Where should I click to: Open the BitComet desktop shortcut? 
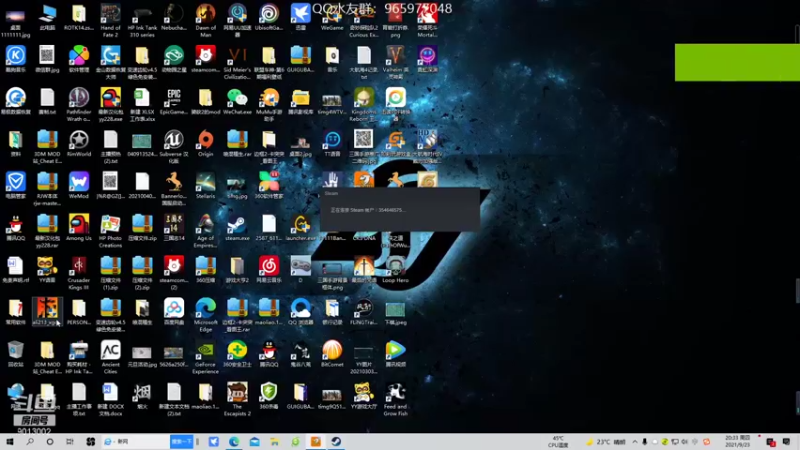pyautogui.click(x=332, y=354)
